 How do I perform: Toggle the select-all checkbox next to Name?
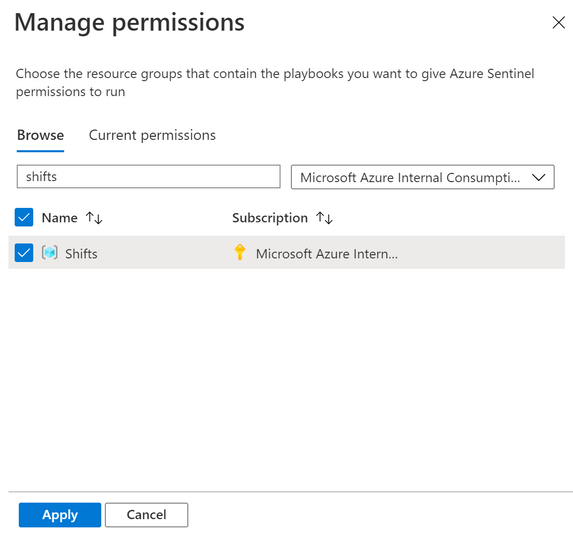point(24,217)
